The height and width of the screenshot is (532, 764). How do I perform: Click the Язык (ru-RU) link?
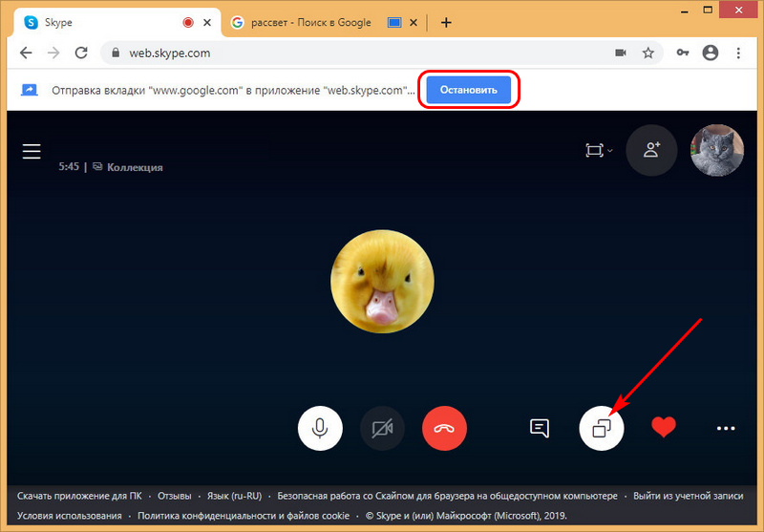click(x=234, y=496)
